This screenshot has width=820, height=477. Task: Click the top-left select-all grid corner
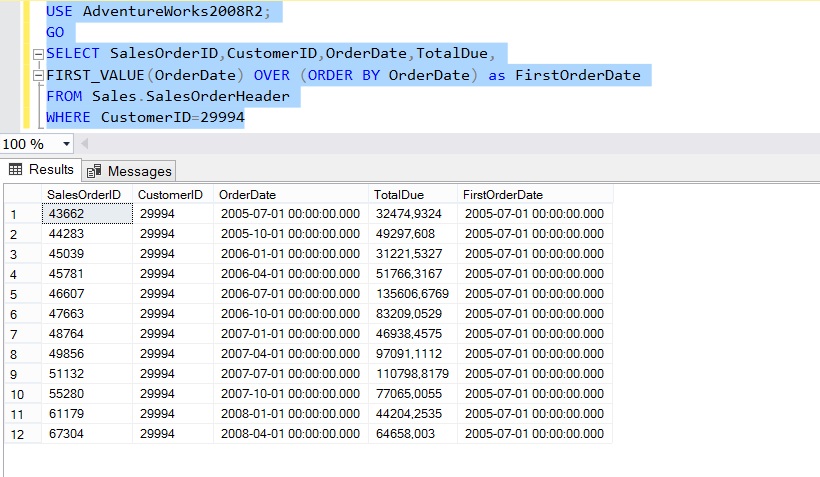tap(23, 195)
